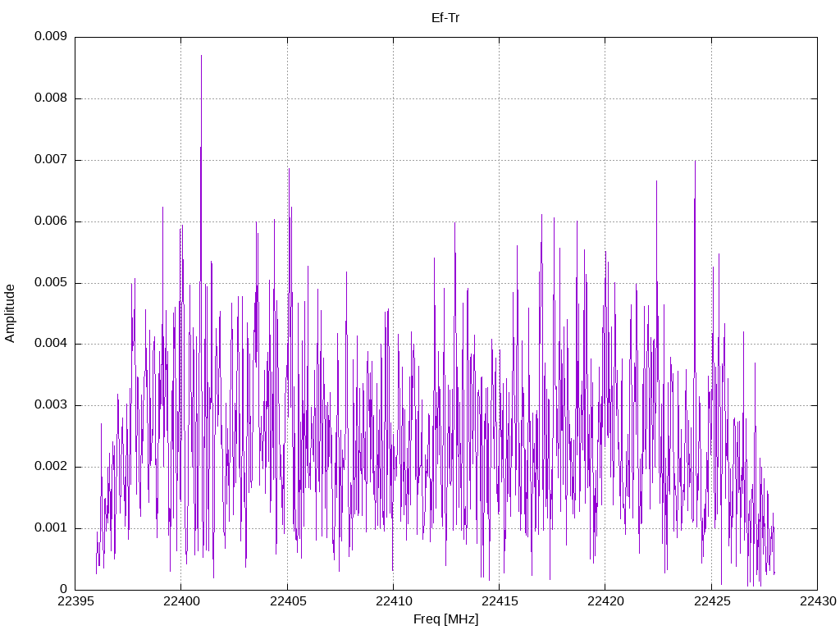Click the y-axis tick label 0.004
840x630 pixels.
(51, 344)
